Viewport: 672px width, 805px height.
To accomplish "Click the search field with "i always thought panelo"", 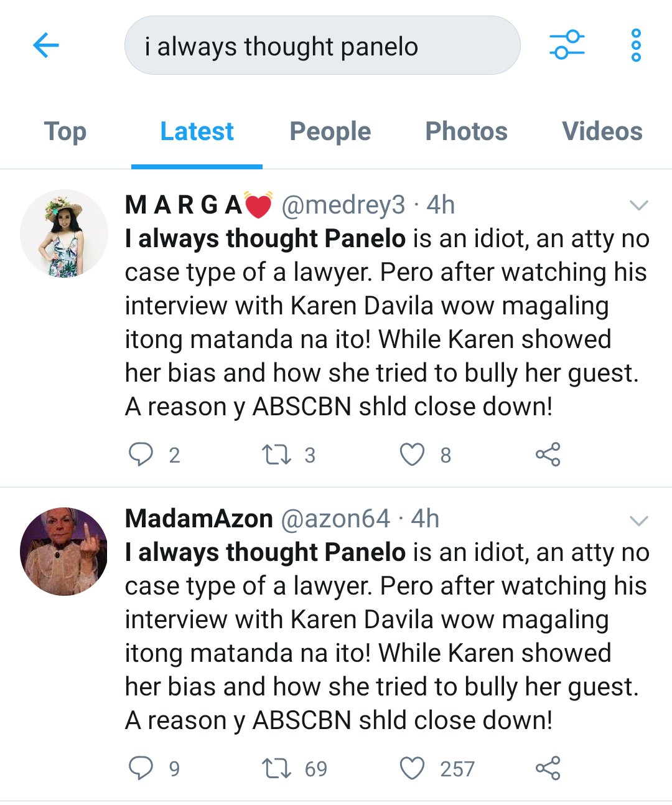I will [322, 45].
